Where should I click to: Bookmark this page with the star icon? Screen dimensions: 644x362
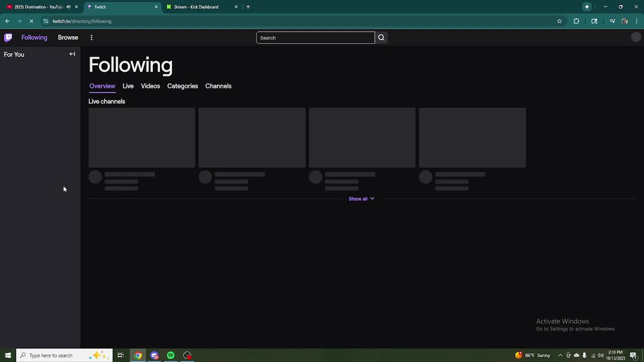(x=559, y=21)
